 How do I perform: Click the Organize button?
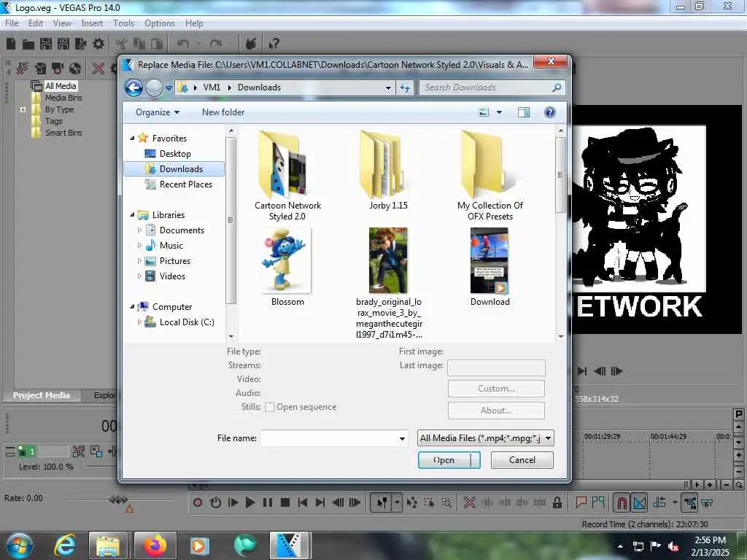pyautogui.click(x=158, y=112)
